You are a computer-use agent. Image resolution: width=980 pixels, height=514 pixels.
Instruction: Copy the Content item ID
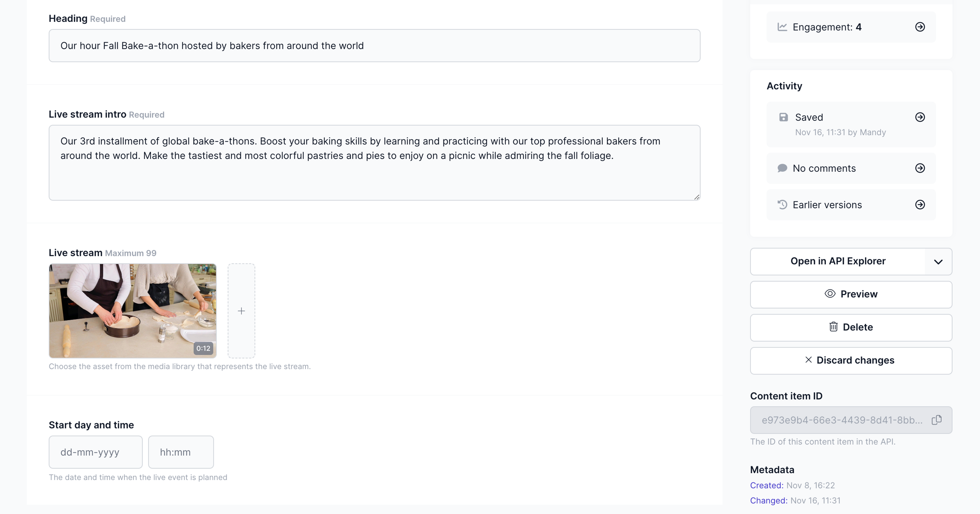click(x=937, y=420)
